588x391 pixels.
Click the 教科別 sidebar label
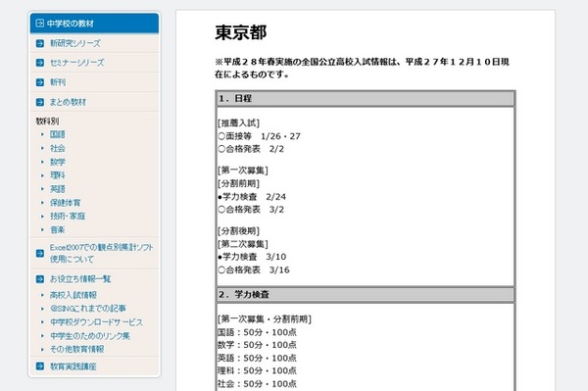[47, 122]
